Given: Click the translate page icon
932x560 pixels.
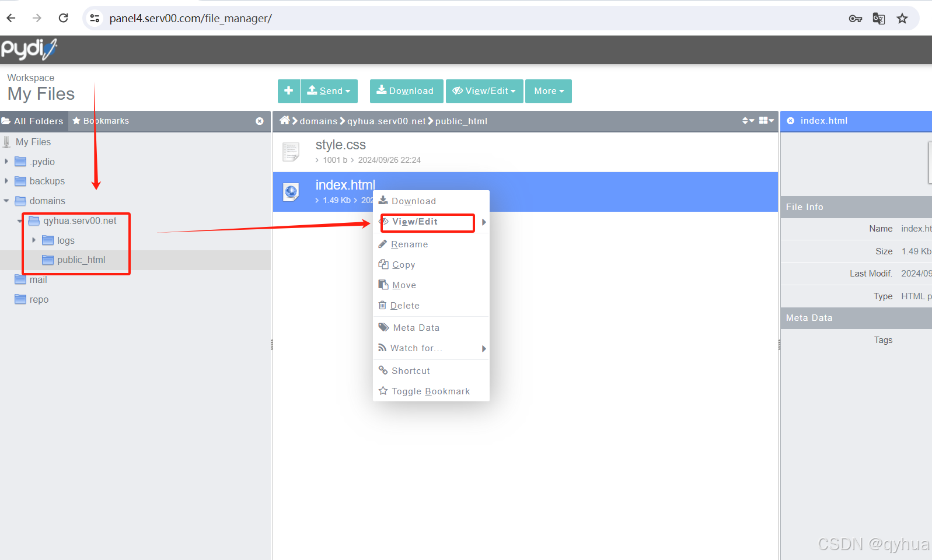Looking at the screenshot, I should pyautogui.click(x=878, y=19).
